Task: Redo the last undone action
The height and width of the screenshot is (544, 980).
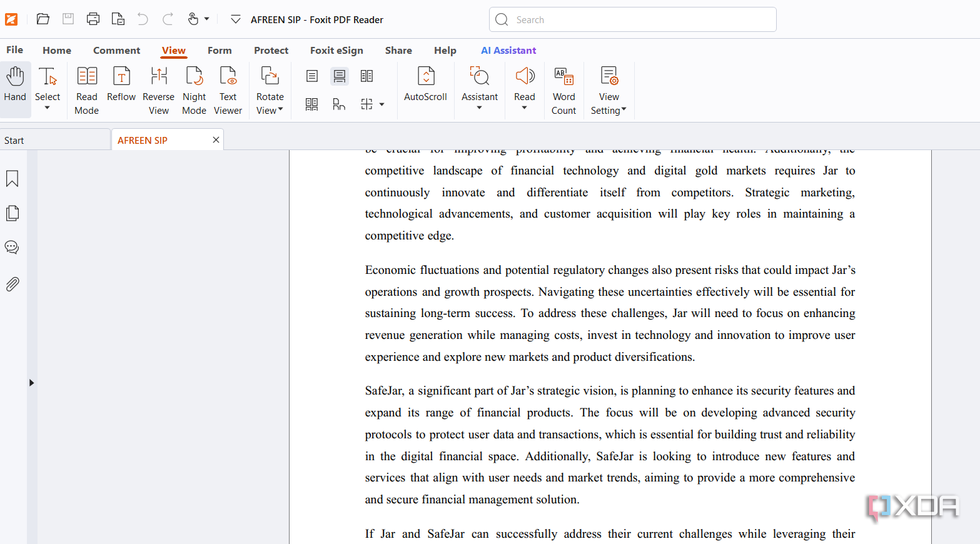Action: point(168,19)
